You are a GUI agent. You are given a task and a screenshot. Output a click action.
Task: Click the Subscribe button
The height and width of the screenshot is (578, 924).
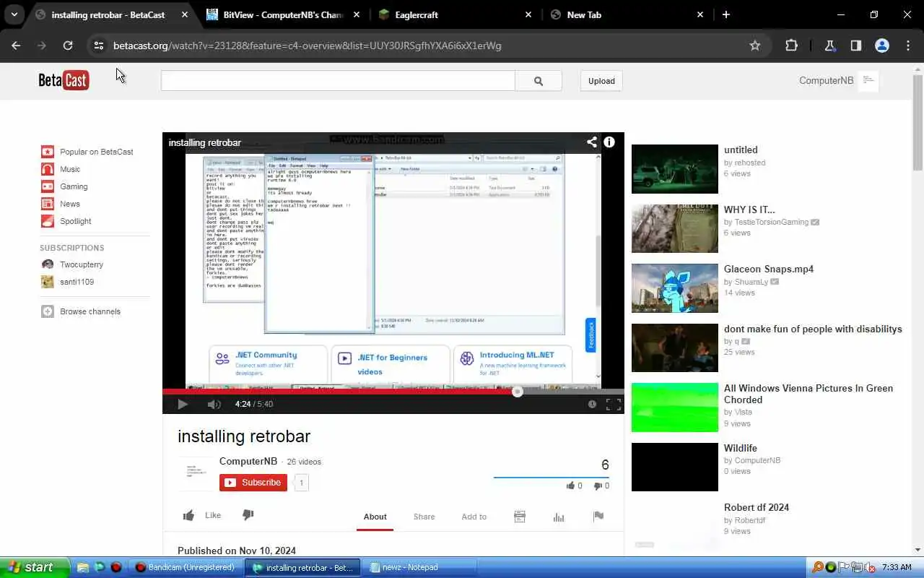tap(253, 483)
